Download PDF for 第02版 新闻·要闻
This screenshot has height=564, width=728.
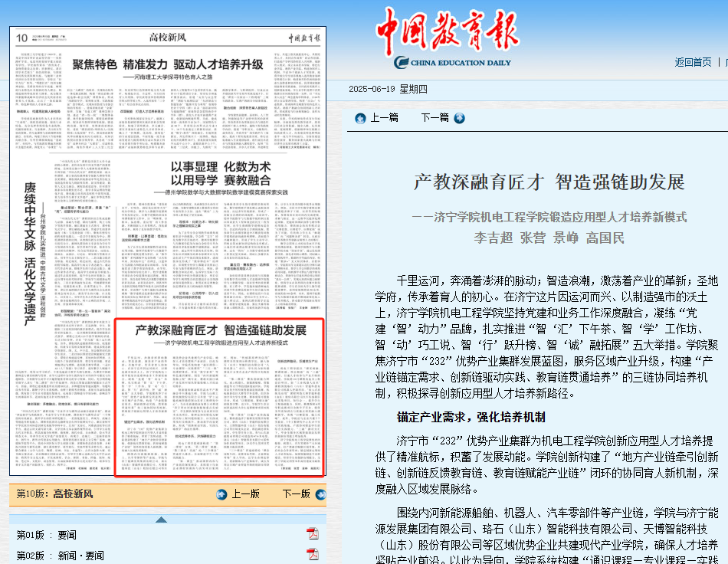pos(313,556)
